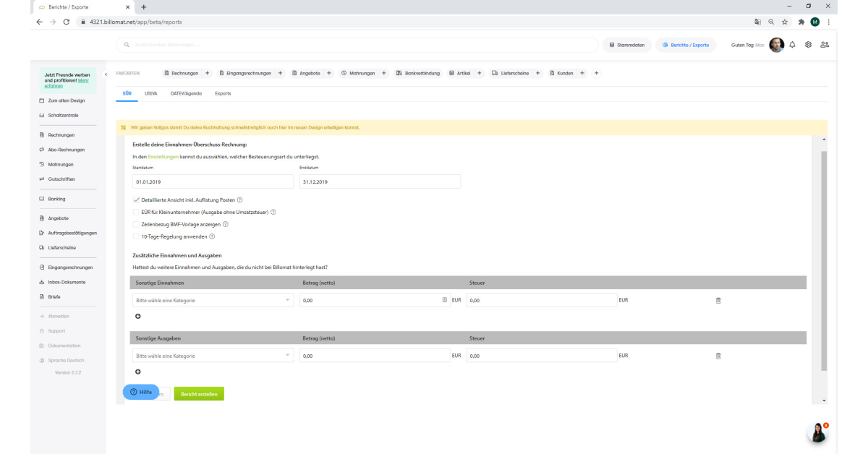Open Mahnungen in the sidebar
This screenshot has width=868, height=454.
pyautogui.click(x=61, y=164)
